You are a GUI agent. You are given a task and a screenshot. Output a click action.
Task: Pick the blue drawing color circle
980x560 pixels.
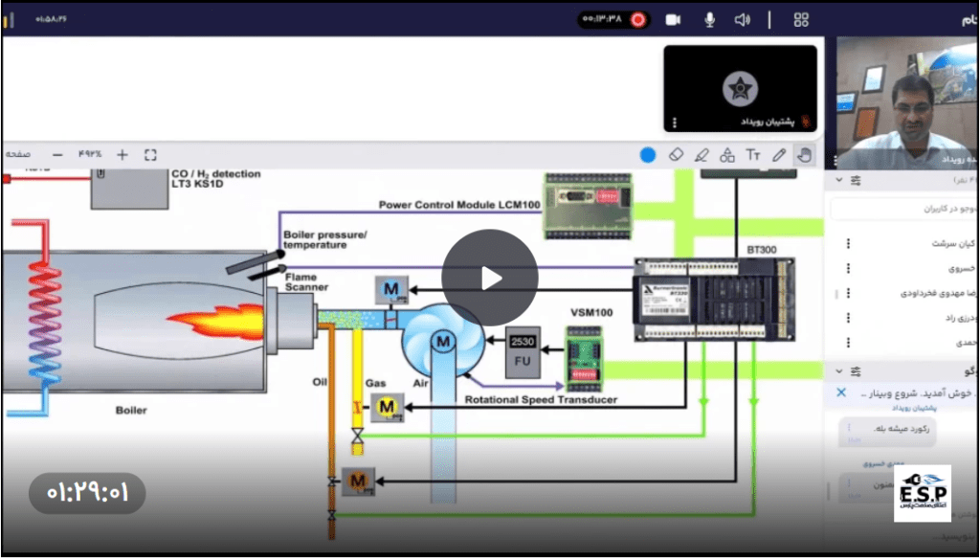[648, 154]
